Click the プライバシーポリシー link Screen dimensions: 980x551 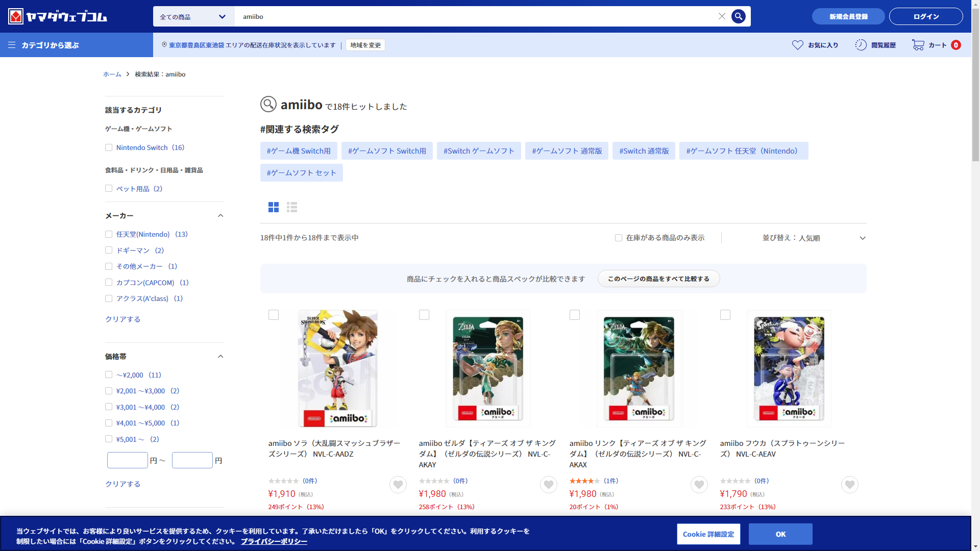[x=274, y=541]
